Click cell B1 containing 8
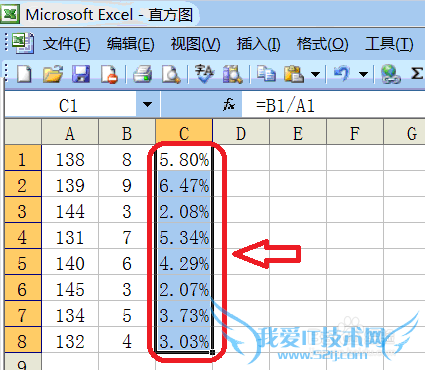425x370 pixels. click(x=127, y=158)
